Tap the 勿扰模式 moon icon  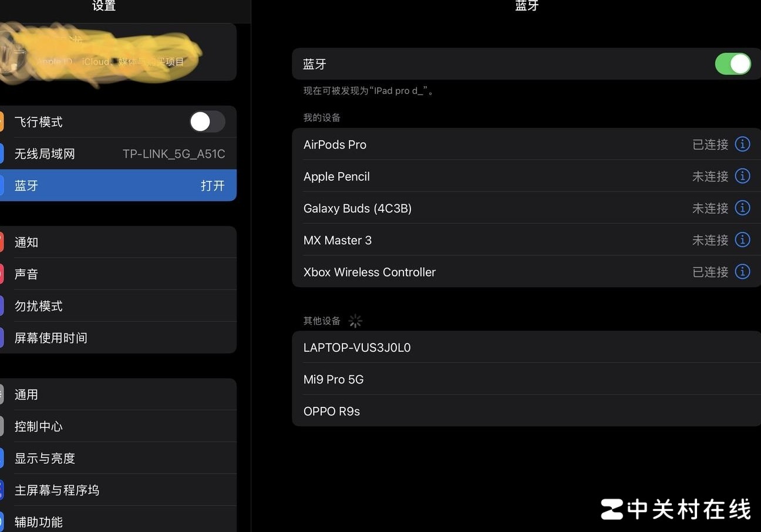click(2, 305)
